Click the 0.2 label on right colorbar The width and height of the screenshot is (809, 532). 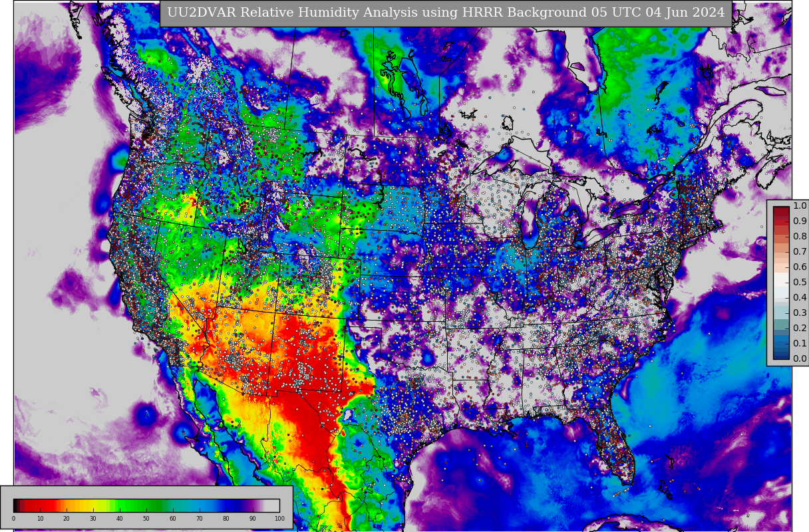(x=800, y=329)
